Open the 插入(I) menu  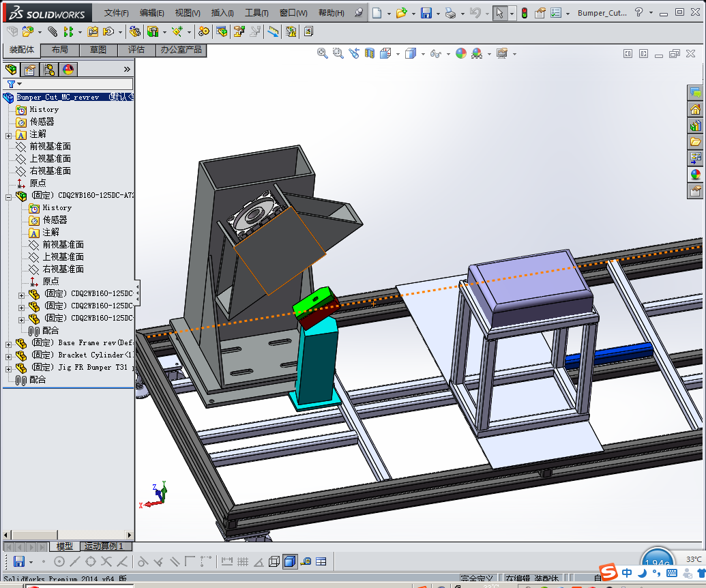click(222, 13)
